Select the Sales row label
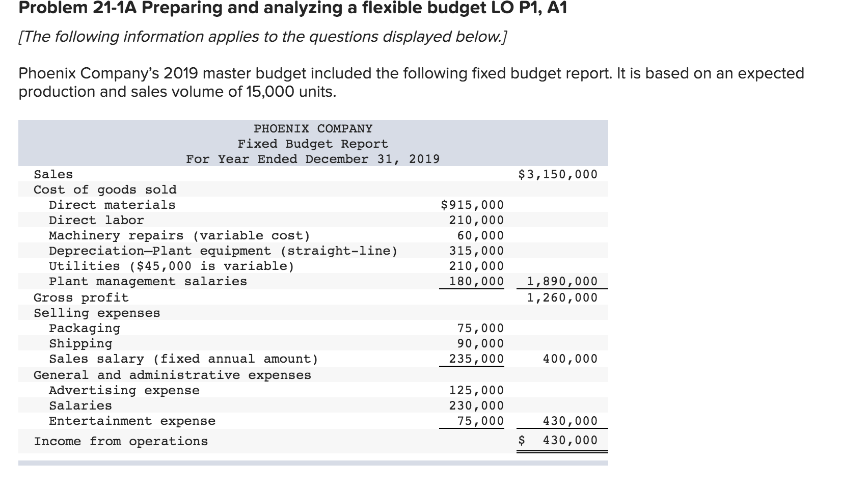This screenshot has width=868, height=489. (x=53, y=175)
